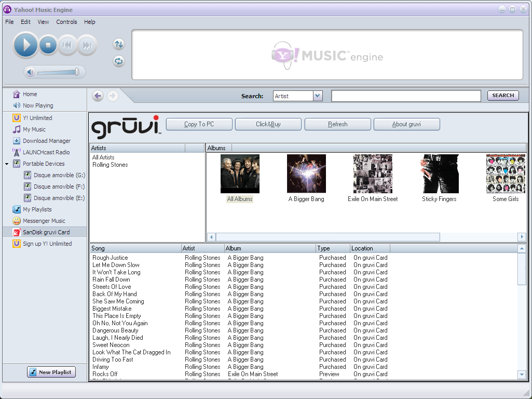Select the song Rough Justice
Screen dimensions: 532x399
tap(110, 258)
